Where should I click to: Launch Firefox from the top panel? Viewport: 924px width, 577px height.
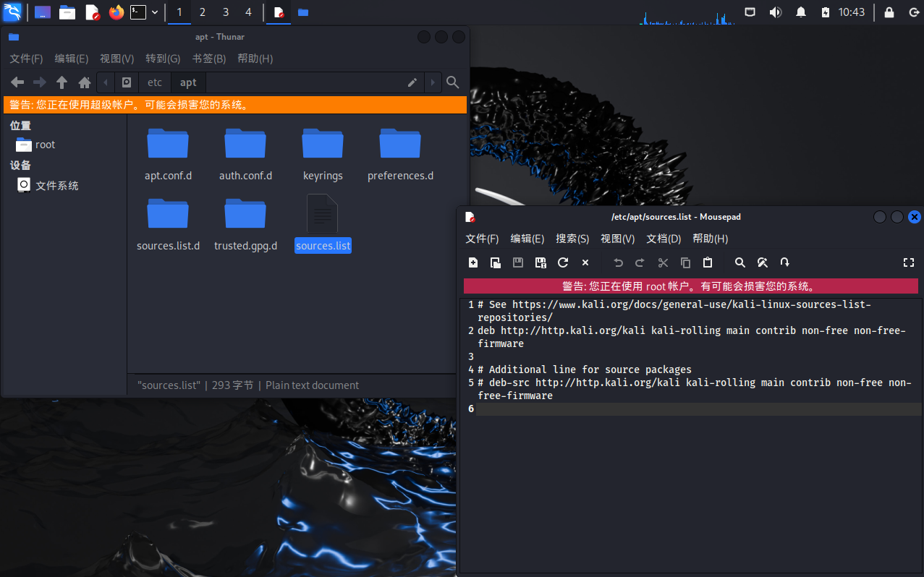116,12
